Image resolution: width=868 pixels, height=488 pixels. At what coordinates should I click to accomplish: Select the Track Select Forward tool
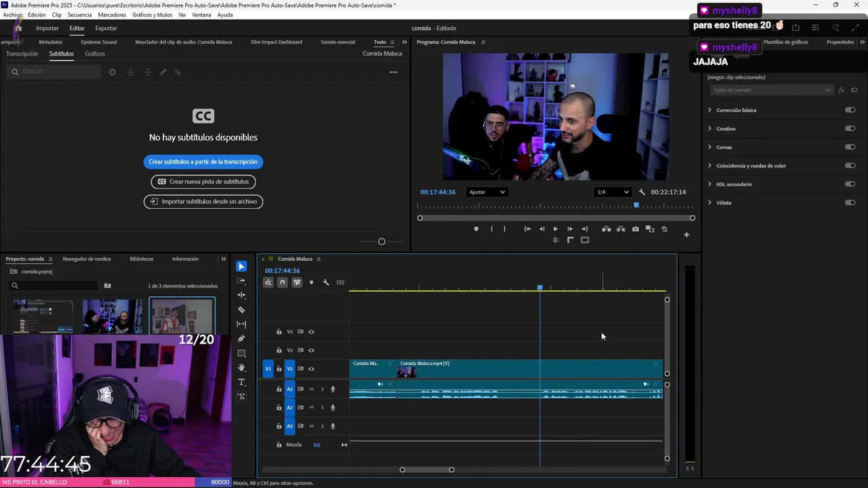coord(241,281)
